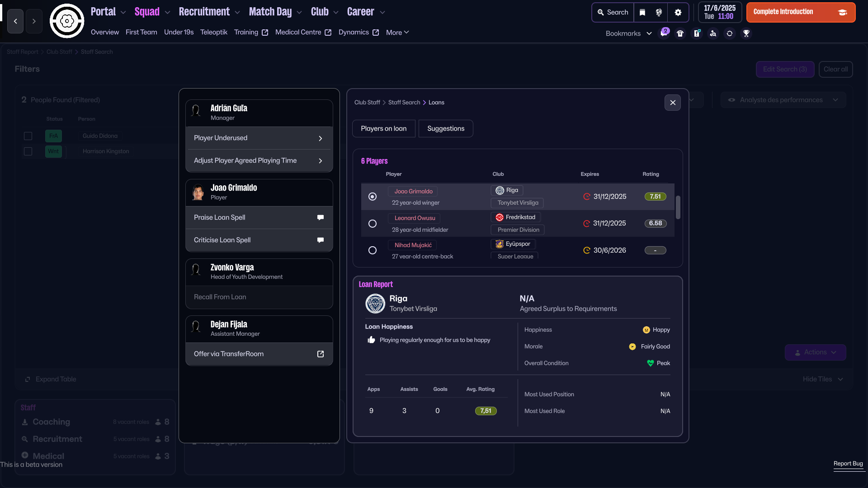
Task: Open the Bookmarks dropdown
Action: click(x=629, y=33)
